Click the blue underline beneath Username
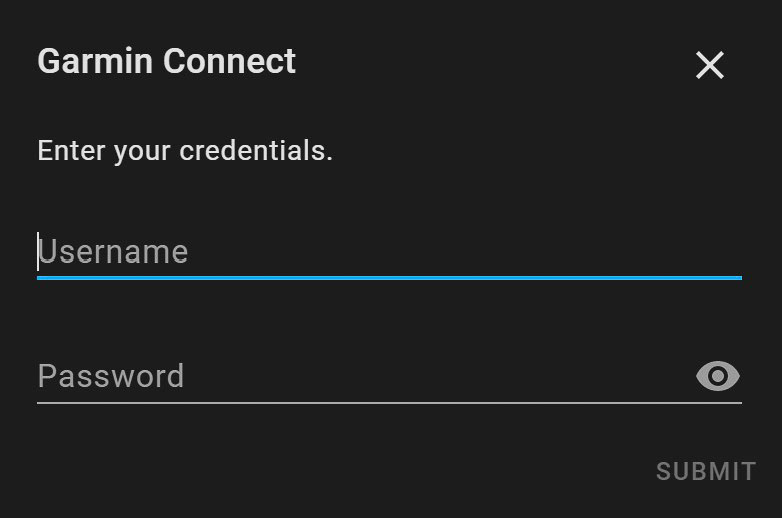This screenshot has height=518, width=782. (x=389, y=278)
